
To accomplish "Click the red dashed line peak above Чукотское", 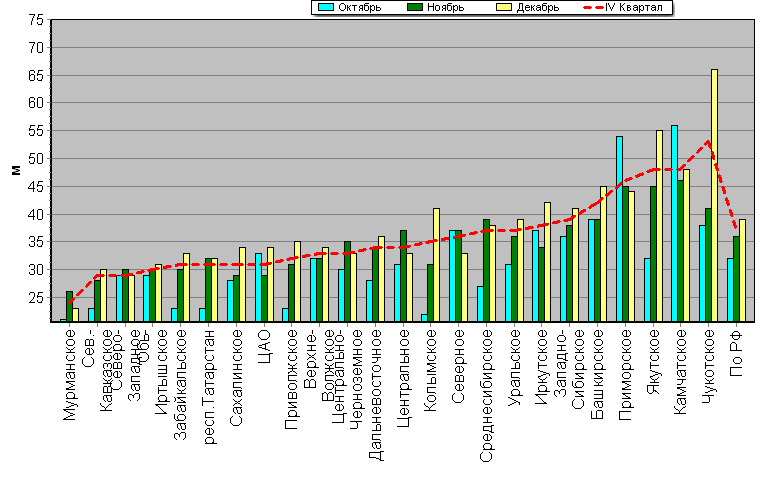I will point(708,142).
